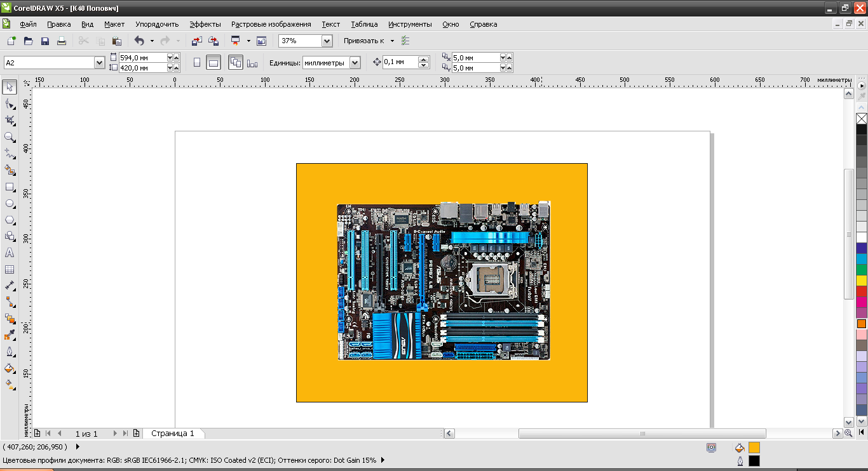
Task: Open the undo history dropdown arrow
Action: tap(152, 41)
